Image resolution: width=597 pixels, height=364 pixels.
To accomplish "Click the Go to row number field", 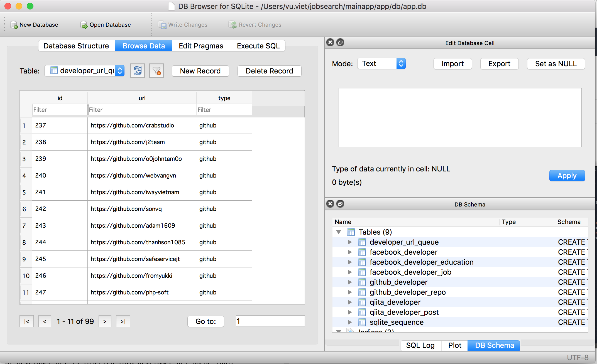I will (270, 321).
